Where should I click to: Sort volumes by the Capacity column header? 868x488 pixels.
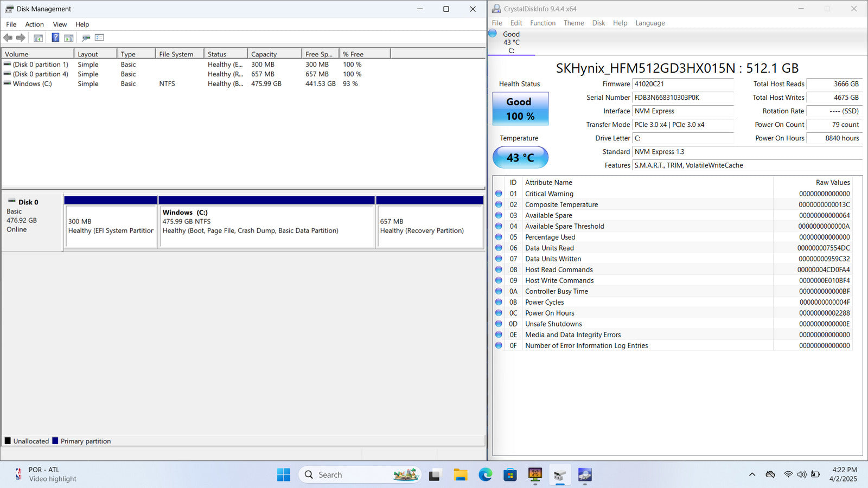pyautogui.click(x=275, y=54)
